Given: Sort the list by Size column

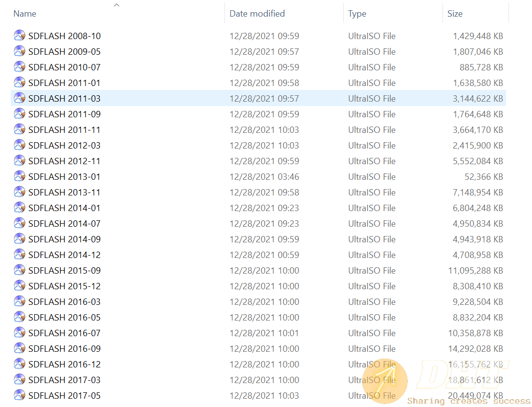Looking at the screenshot, I should click(x=455, y=14).
